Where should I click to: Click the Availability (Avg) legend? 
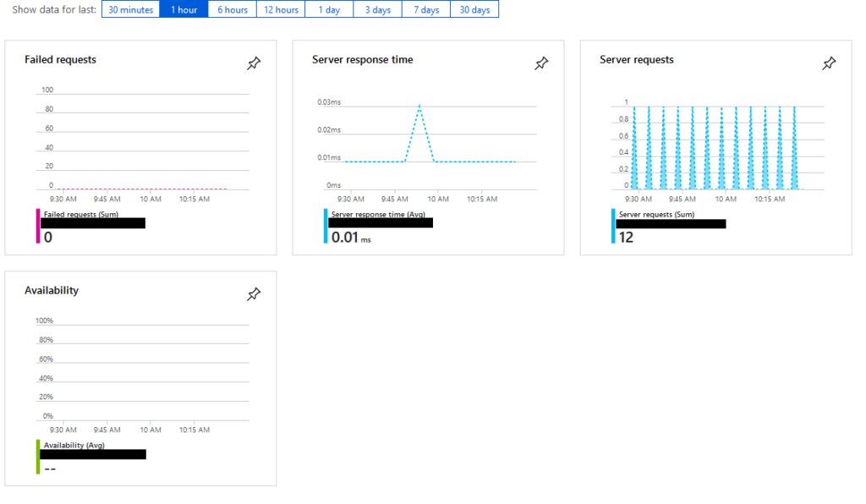(74, 445)
